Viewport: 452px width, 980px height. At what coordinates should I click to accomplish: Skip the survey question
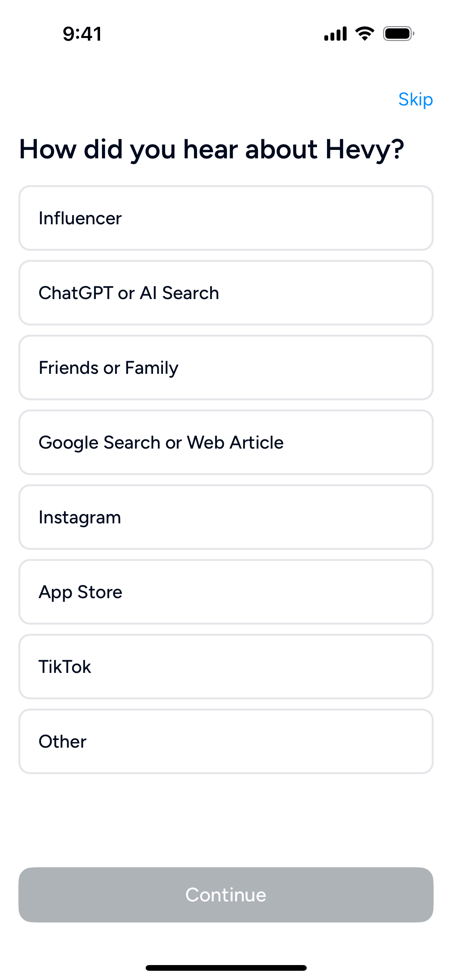pos(416,100)
